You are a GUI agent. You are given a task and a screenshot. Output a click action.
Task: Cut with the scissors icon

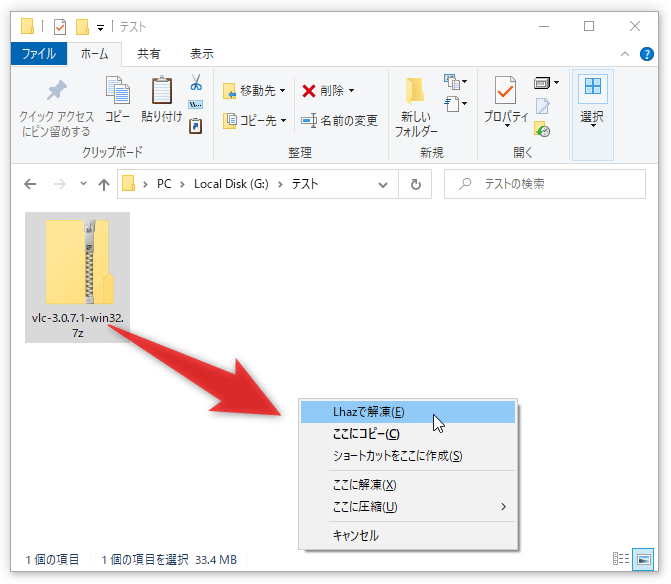(196, 82)
